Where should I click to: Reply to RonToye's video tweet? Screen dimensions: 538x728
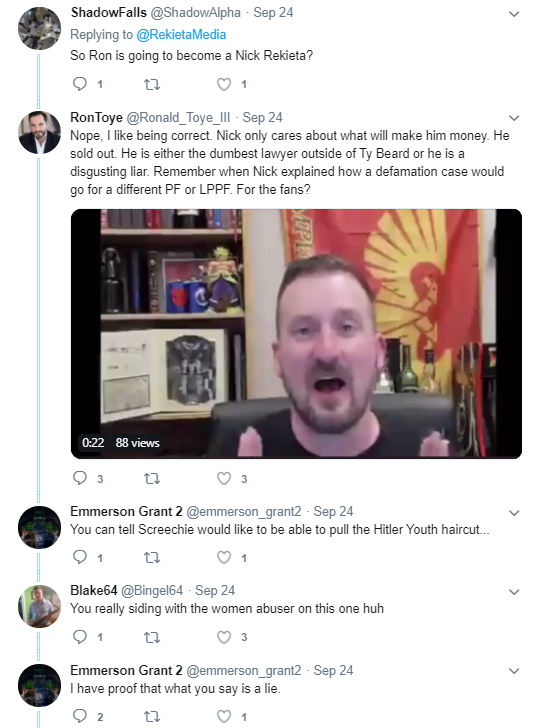click(80, 478)
